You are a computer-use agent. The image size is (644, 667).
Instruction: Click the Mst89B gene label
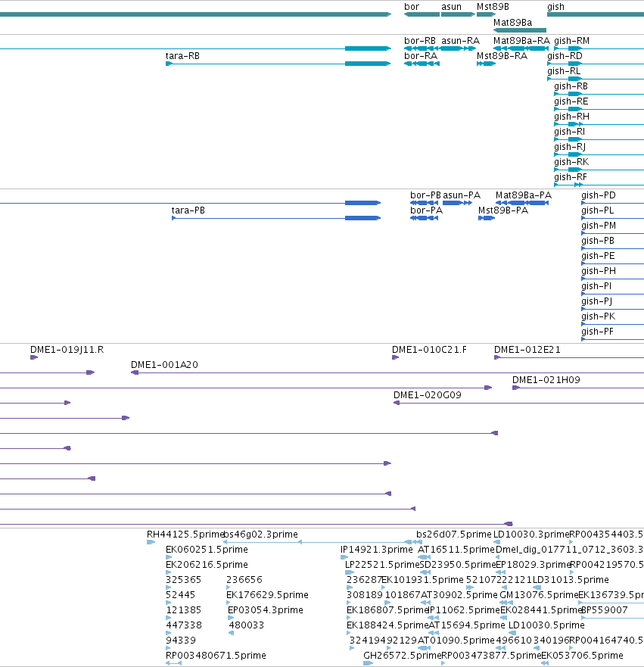[x=493, y=7]
